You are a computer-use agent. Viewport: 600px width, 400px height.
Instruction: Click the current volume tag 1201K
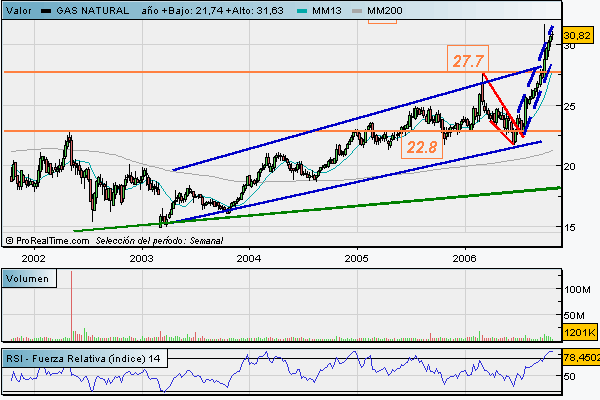580,333
